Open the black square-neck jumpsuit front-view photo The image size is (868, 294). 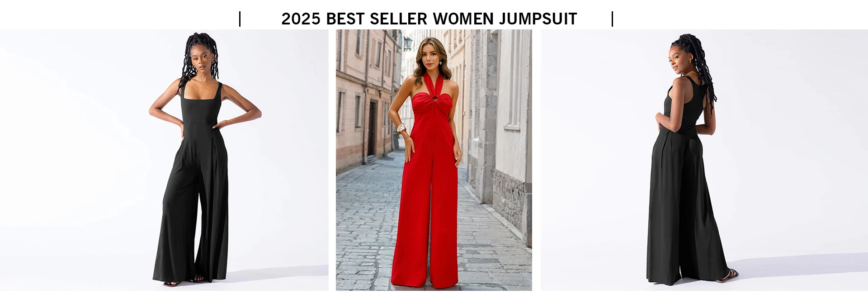click(x=164, y=160)
